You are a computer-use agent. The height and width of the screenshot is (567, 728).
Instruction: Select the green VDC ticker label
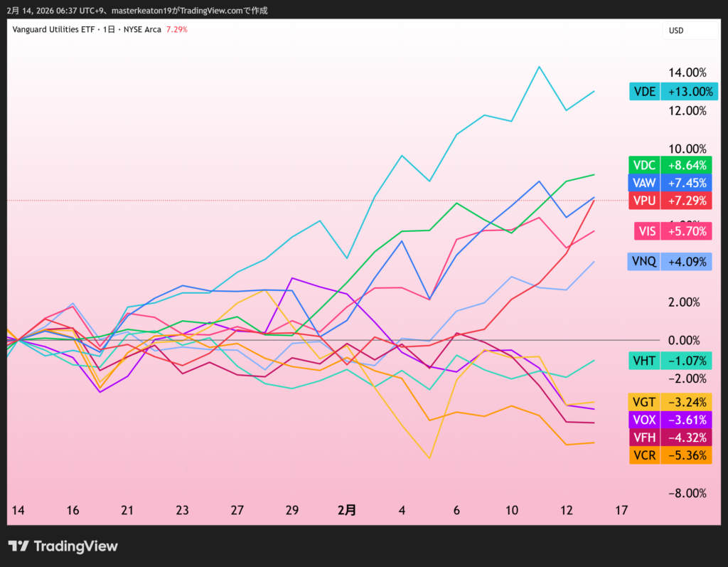(644, 164)
